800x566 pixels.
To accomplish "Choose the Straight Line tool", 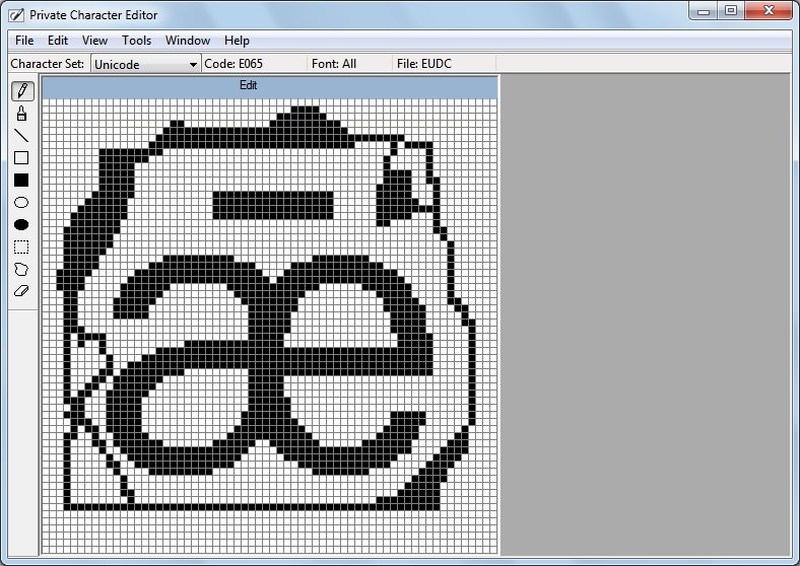I will pyautogui.click(x=21, y=135).
